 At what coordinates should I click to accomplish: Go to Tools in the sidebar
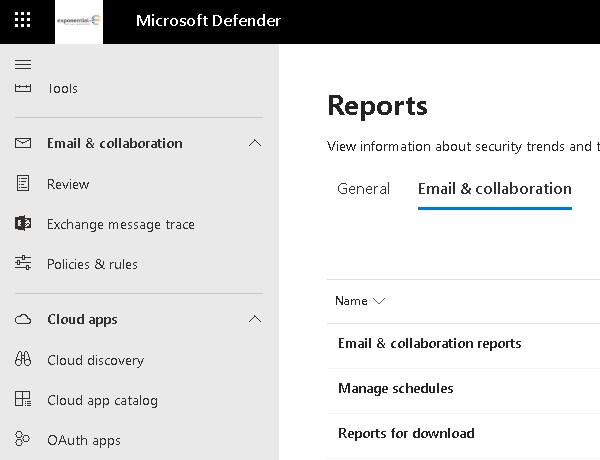[x=62, y=89]
